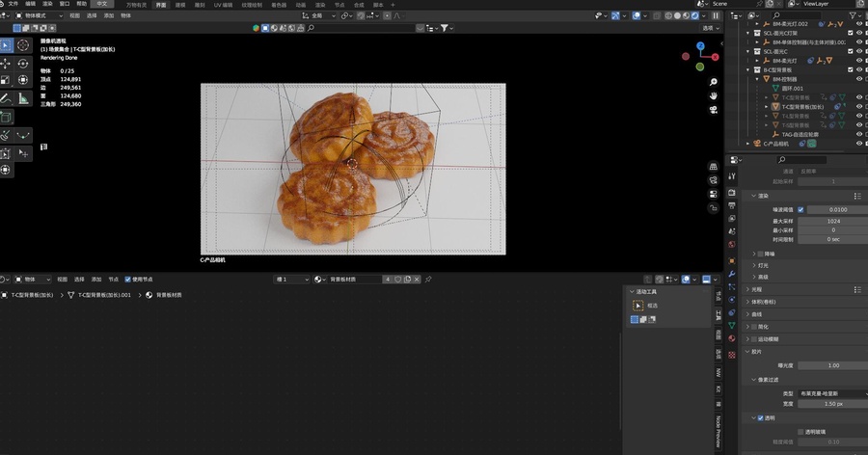Select the Transform tool

[23, 80]
